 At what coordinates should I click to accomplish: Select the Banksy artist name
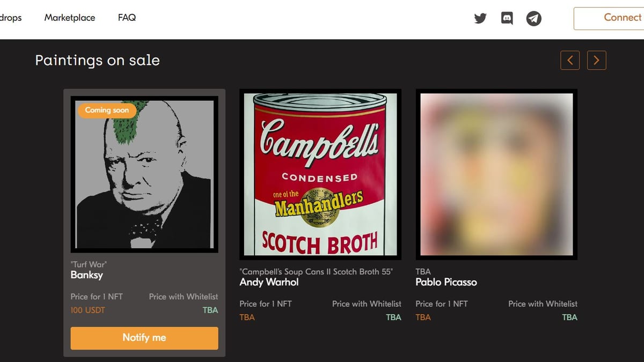(x=87, y=275)
